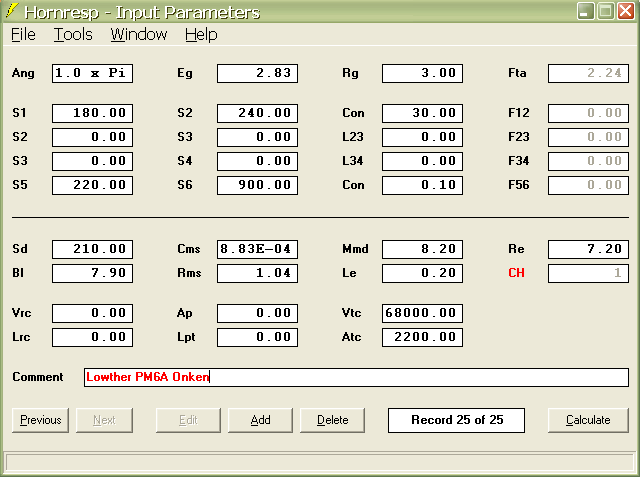This screenshot has height=478, width=640.
Task: Select the S5 field with 220.00
Action: [92, 185]
